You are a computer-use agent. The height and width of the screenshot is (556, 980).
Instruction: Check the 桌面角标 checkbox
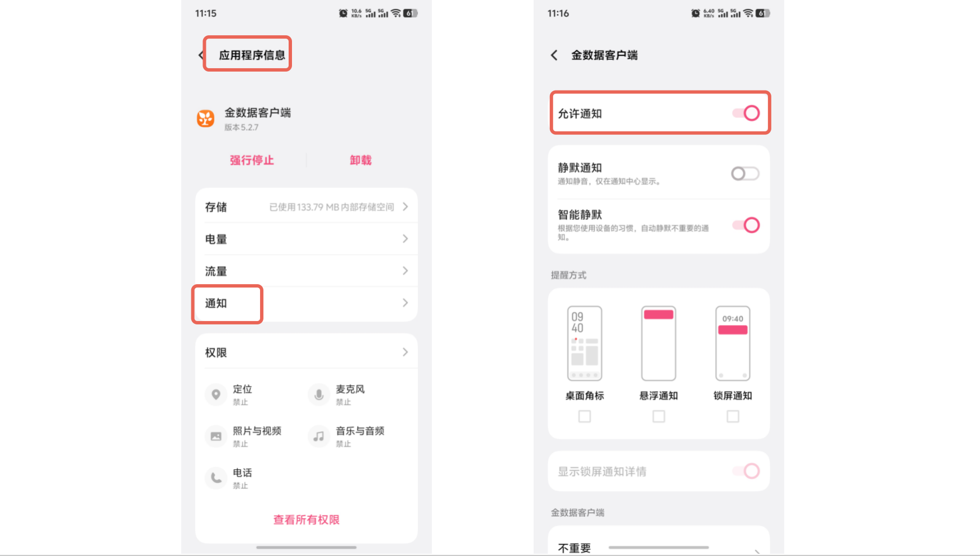585,416
